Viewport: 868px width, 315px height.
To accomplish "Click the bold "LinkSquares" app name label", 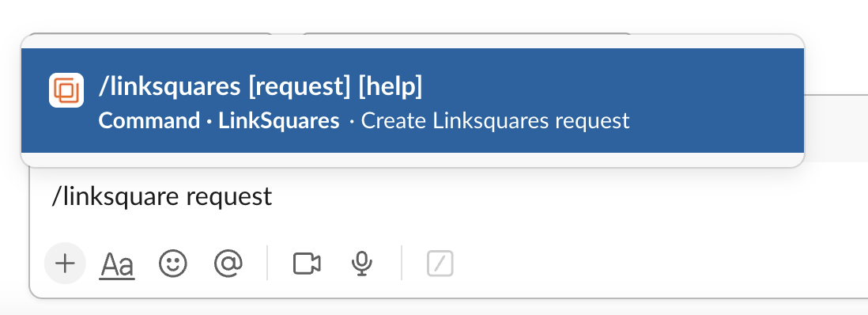I will coord(279,120).
